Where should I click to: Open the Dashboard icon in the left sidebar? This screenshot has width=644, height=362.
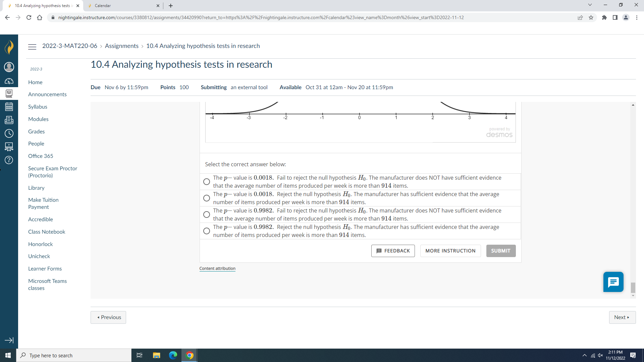[9, 80]
